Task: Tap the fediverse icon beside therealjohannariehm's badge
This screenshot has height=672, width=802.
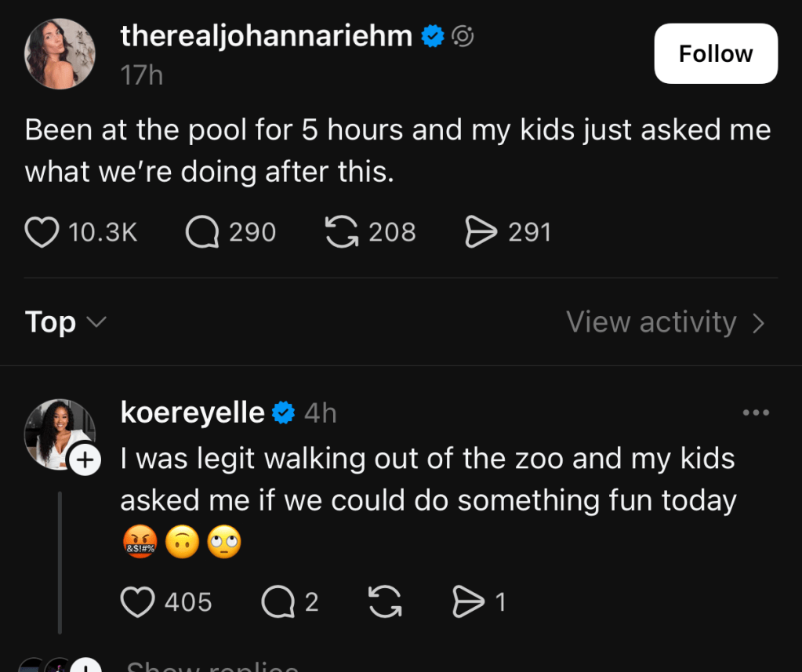Action: [463, 36]
